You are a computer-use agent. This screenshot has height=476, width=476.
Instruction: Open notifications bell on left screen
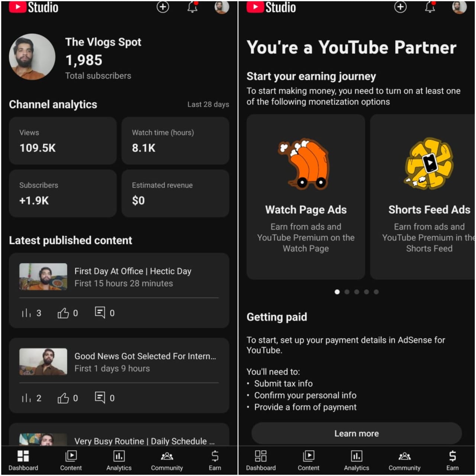click(x=193, y=7)
